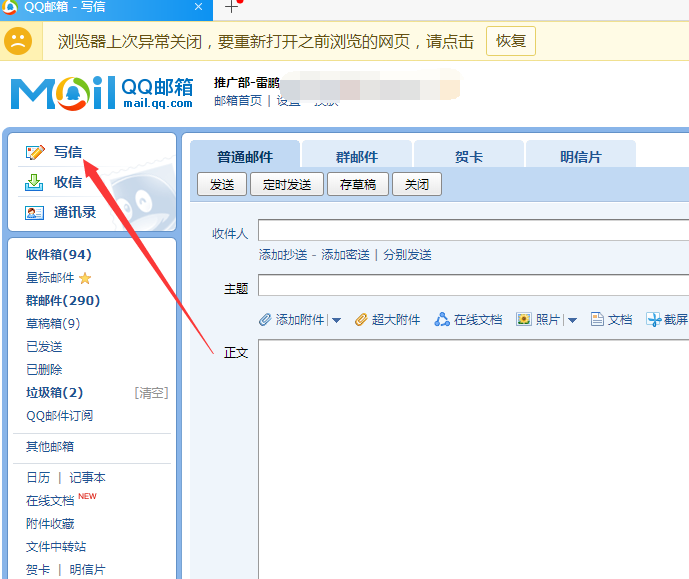Click the 超大附件 text link
Viewport: 689px width, 579px height.
point(396,319)
